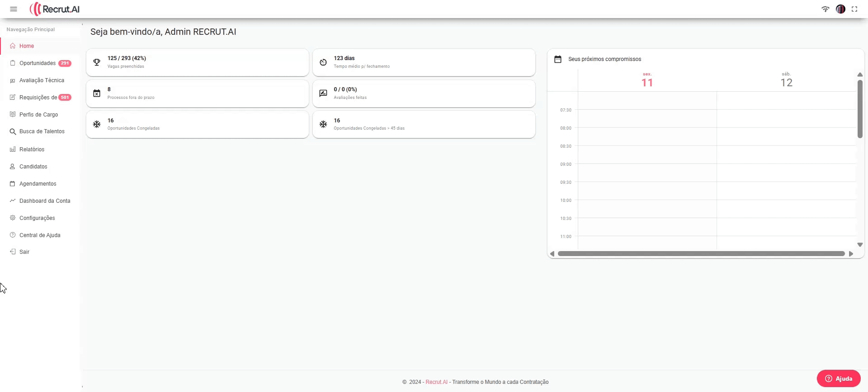Click snowflake icon on Oportunidades Congeladas card
This screenshot has height=392, width=868.
pos(97,124)
